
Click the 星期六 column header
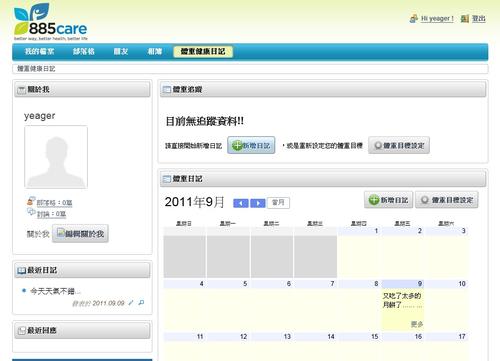click(x=446, y=223)
